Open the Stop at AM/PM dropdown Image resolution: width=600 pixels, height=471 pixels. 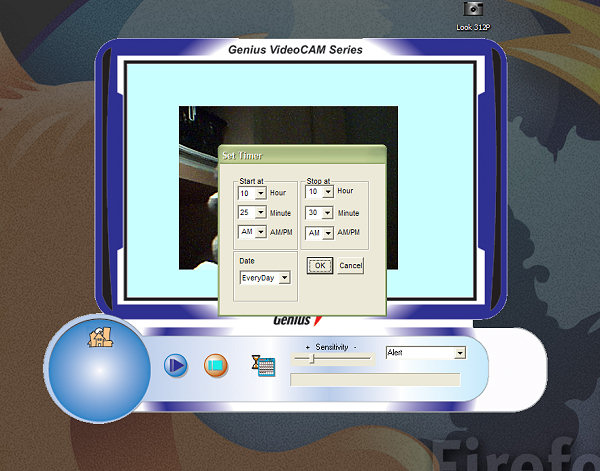[x=328, y=232]
